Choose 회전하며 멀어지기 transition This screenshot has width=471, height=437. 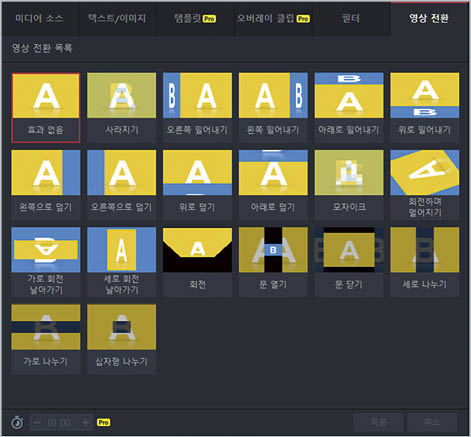tap(425, 185)
